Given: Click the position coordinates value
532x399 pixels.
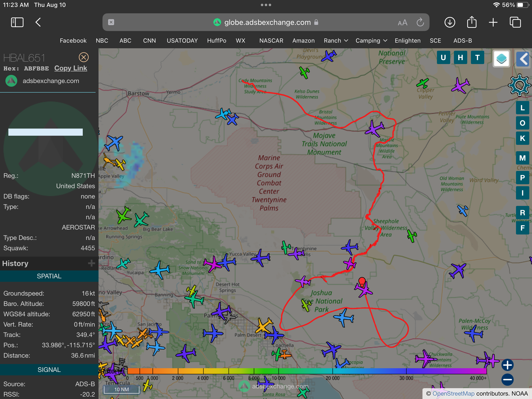Looking at the screenshot, I should [68, 345].
